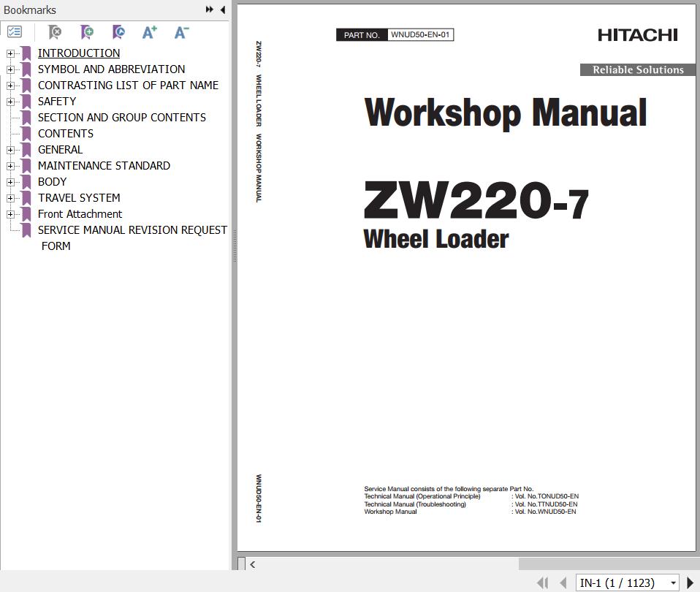The image size is (700, 592).
Task: Go to the BODY section
Action: (x=52, y=182)
